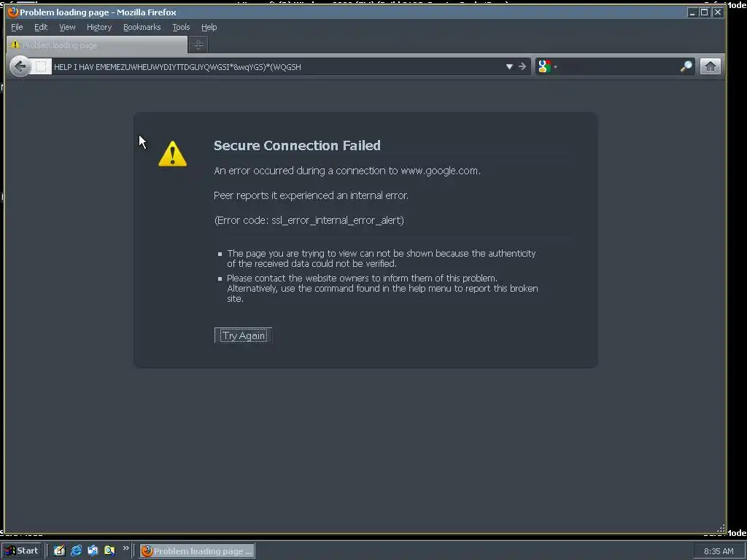
Task: Open the Help menu
Action: 209,27
